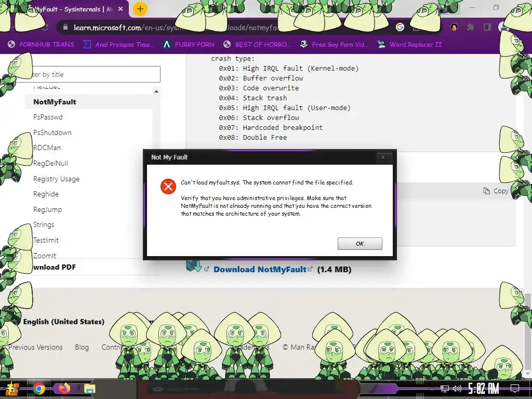Click the network icon in the system tray
The height and width of the screenshot is (399, 532).
pyautogui.click(x=445, y=389)
